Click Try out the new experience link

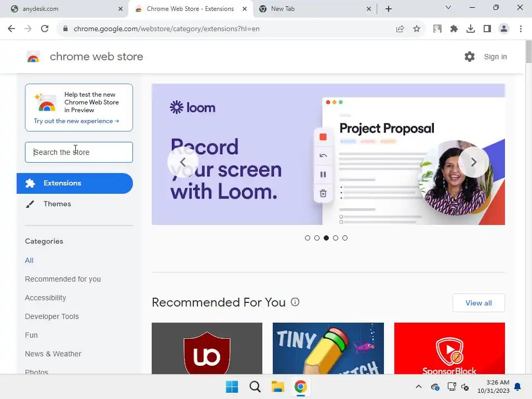[x=76, y=121]
